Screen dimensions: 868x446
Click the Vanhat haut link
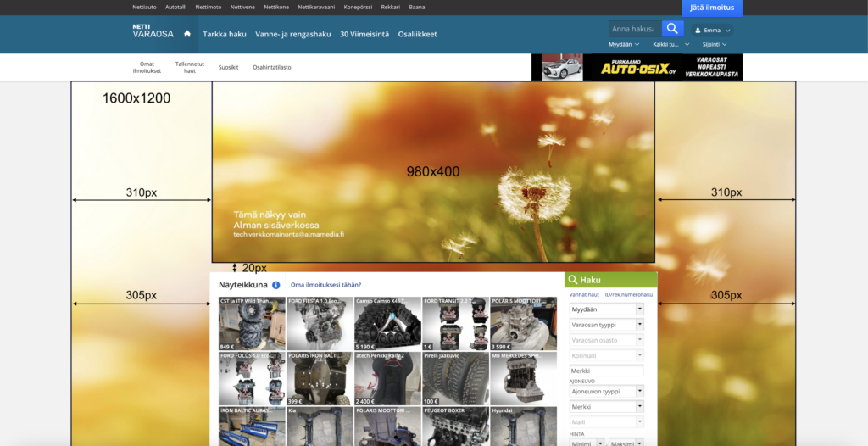point(584,295)
